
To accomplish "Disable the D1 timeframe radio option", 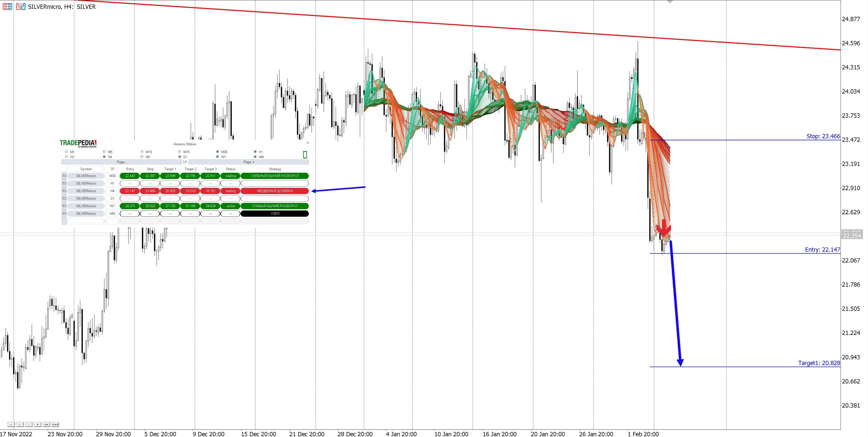I will click(x=180, y=157).
